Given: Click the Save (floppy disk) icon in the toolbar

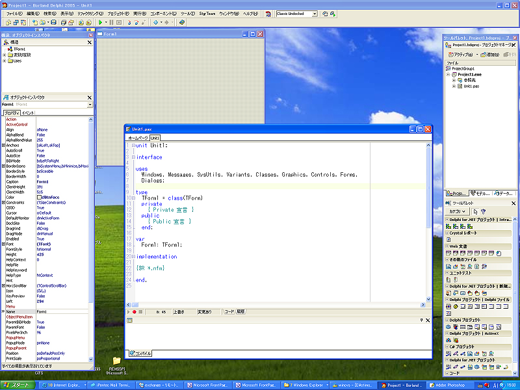Looking at the screenshot, I should [53, 22].
